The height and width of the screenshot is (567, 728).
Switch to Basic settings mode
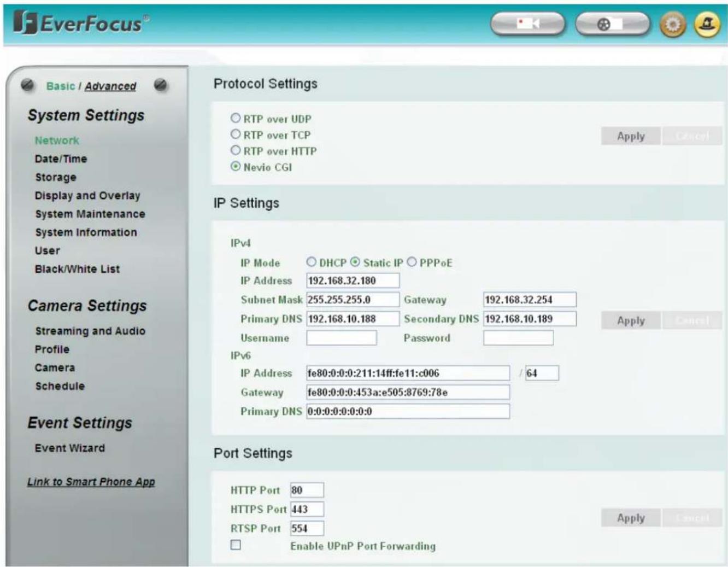[x=61, y=86]
